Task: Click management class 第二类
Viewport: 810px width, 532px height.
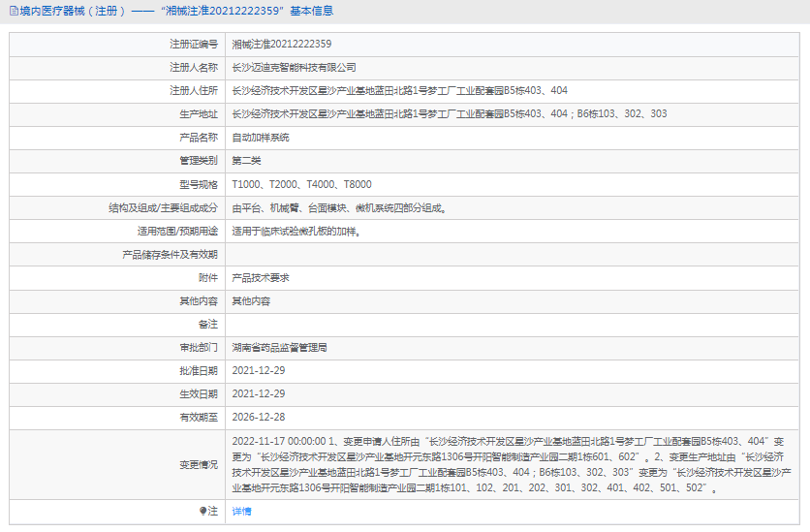Action: [246, 161]
